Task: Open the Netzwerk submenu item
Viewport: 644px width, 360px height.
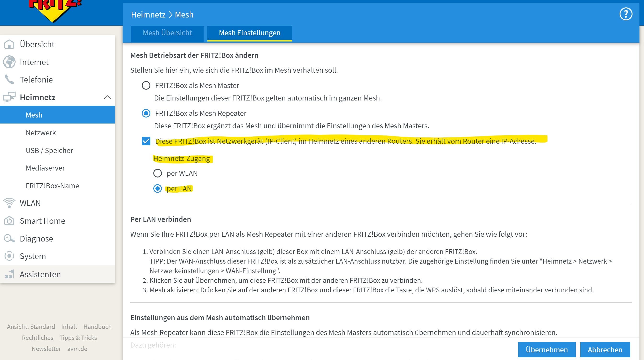Action: point(41,133)
